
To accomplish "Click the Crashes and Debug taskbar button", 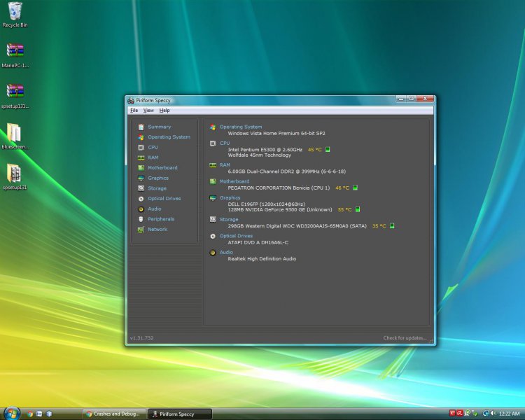I will tap(114, 414).
